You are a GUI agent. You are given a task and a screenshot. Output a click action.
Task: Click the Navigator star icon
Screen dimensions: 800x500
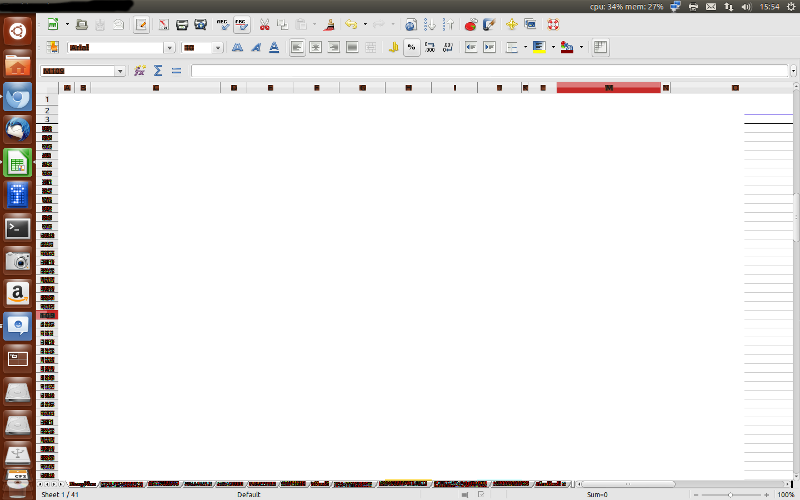pos(511,24)
